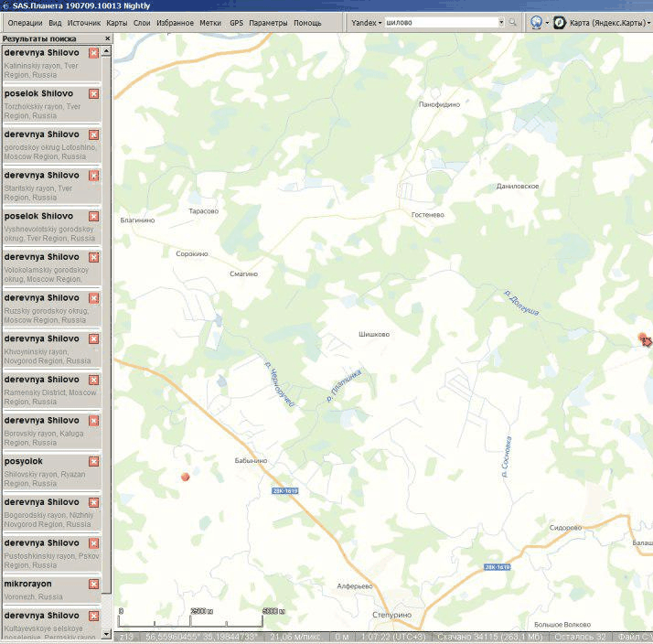Open the Параметры menu
The height and width of the screenshot is (644, 653).
coord(268,22)
